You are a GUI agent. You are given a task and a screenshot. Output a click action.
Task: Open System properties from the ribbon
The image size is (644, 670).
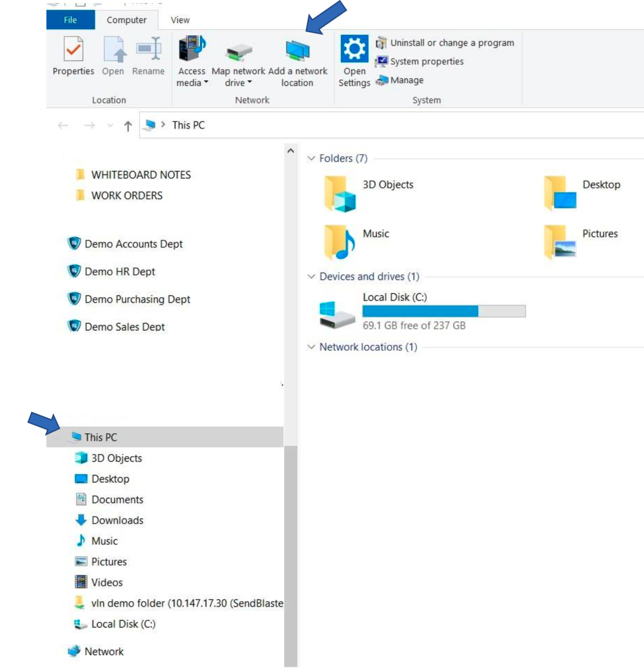(x=426, y=62)
